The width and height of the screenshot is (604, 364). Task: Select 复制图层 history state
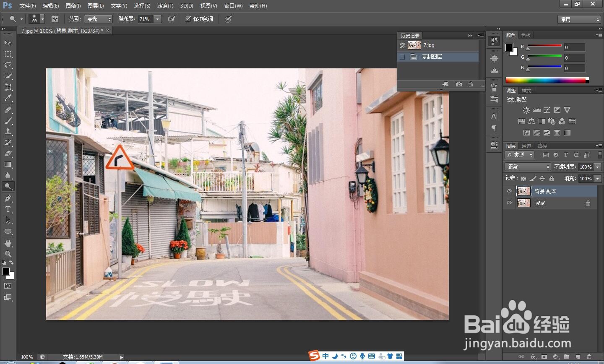click(438, 57)
